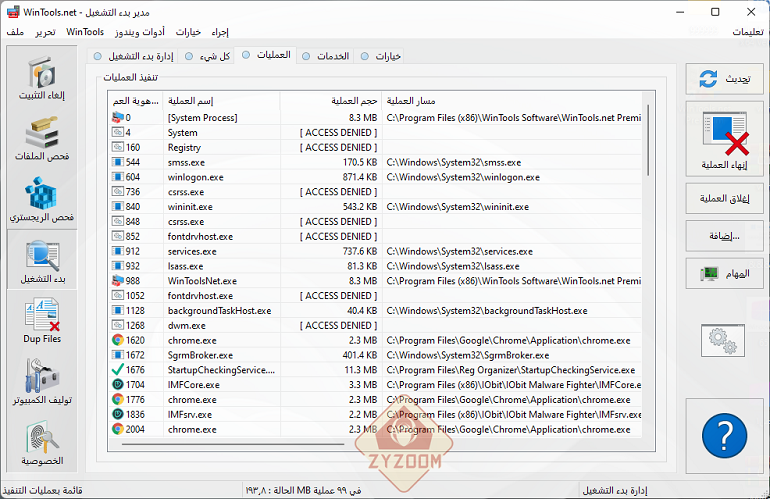Image resolution: width=770 pixels, height=499 pixels.
Task: Open the خيارات menu in menu bar
Action: [188, 32]
